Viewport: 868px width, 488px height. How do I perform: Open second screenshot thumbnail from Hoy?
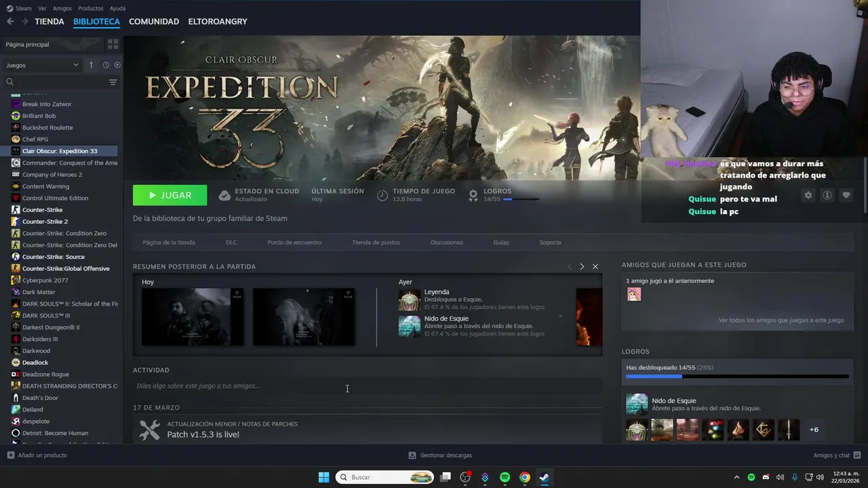pos(304,317)
